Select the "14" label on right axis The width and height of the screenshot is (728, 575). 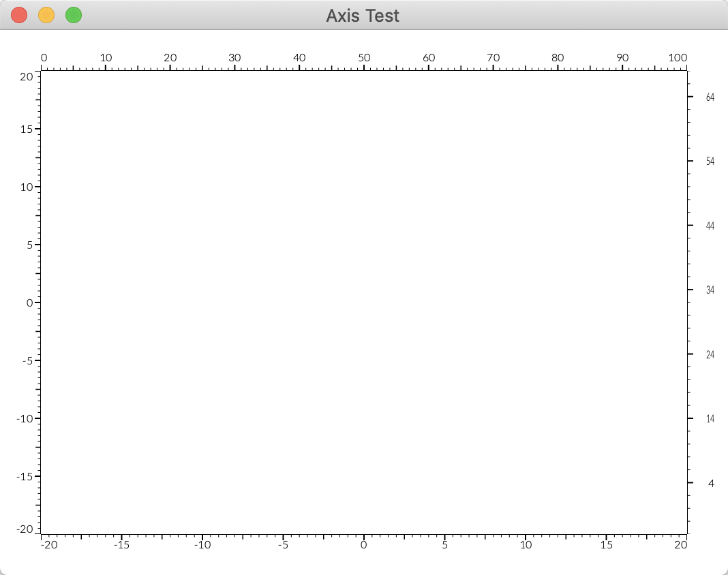point(710,418)
